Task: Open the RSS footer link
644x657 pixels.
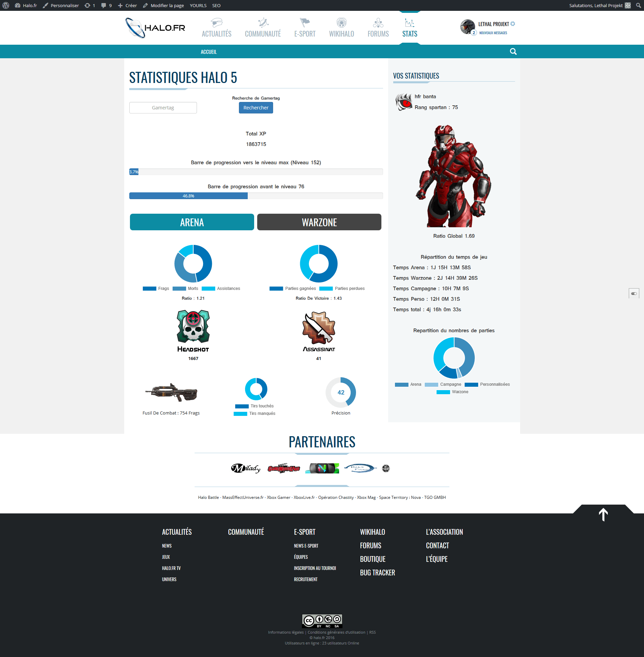Action: (x=372, y=632)
